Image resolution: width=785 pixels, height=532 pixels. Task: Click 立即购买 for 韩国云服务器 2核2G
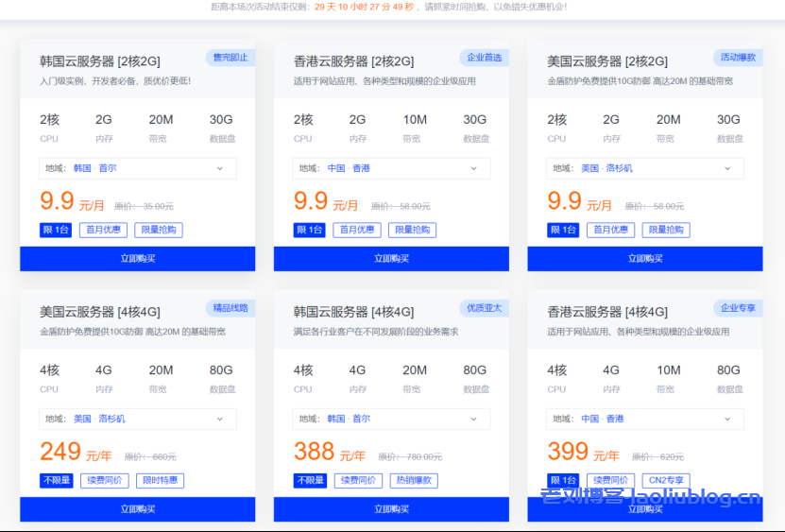tap(137, 259)
